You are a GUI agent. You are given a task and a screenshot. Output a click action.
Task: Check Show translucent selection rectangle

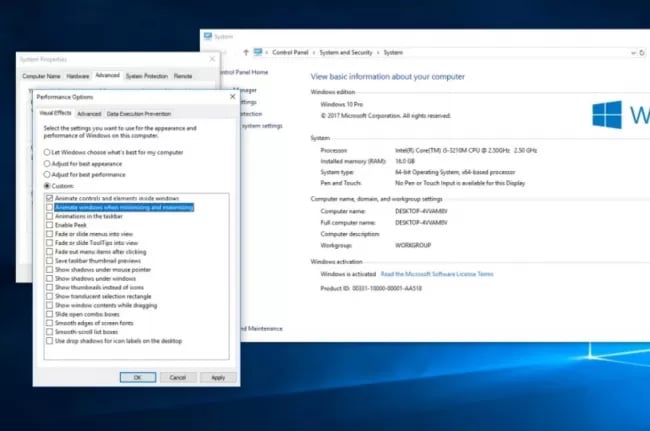click(50, 296)
